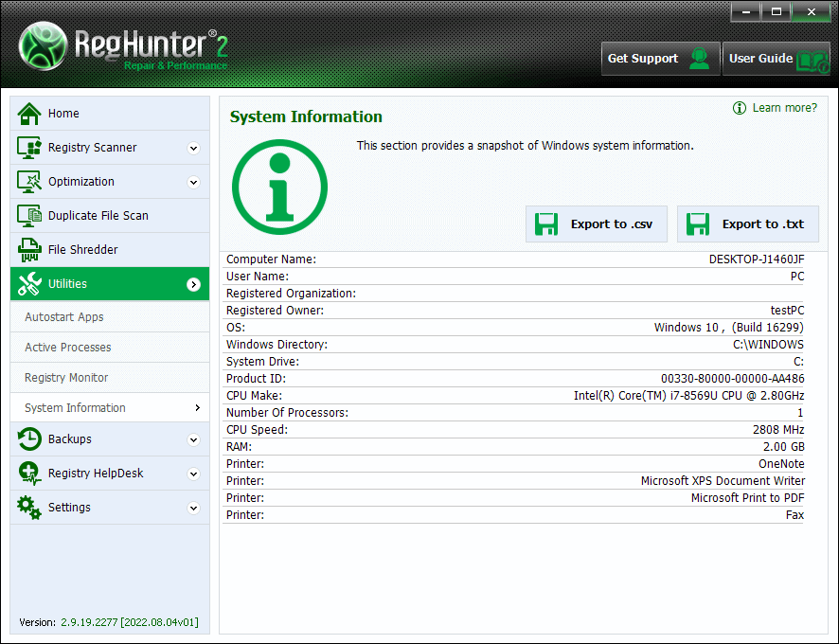839x644 pixels.
Task: Export system info to .csv
Action: click(x=597, y=224)
